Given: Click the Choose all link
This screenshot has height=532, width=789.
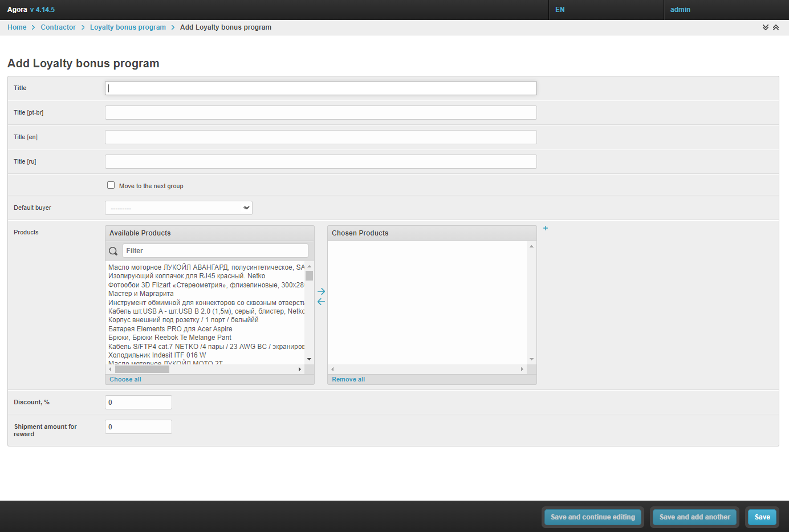Looking at the screenshot, I should point(125,379).
